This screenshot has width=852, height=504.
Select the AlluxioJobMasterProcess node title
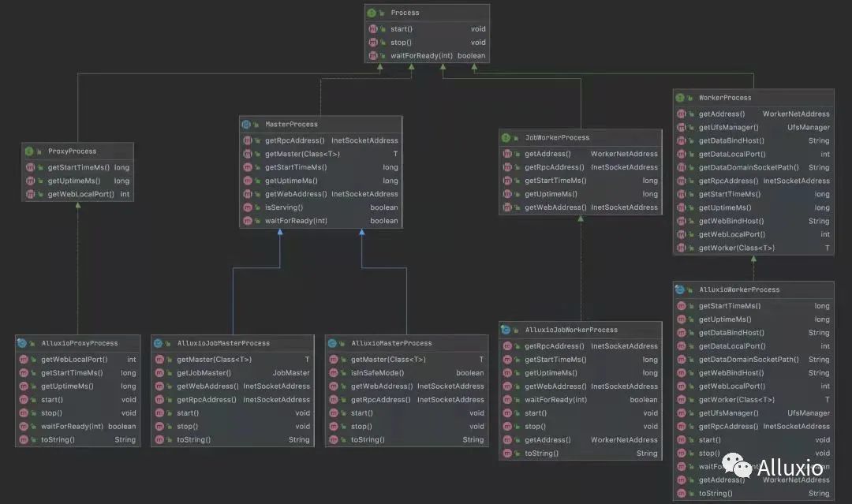(x=223, y=343)
